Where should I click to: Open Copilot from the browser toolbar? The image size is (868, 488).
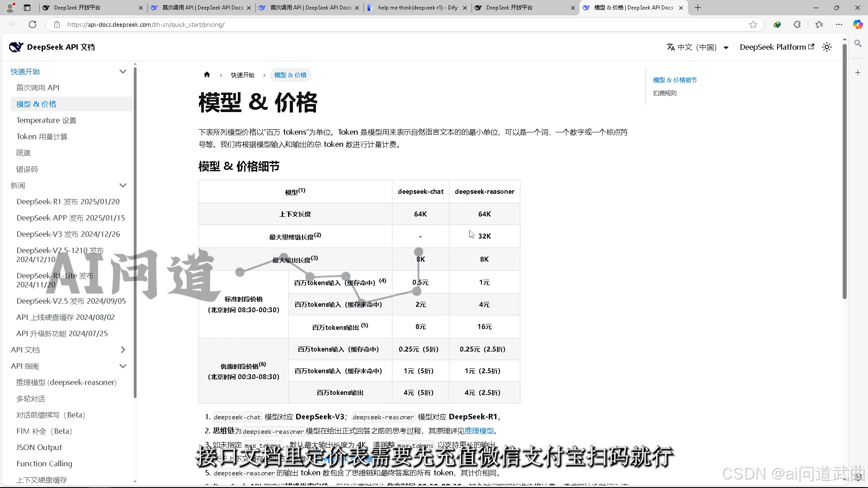pos(858,24)
